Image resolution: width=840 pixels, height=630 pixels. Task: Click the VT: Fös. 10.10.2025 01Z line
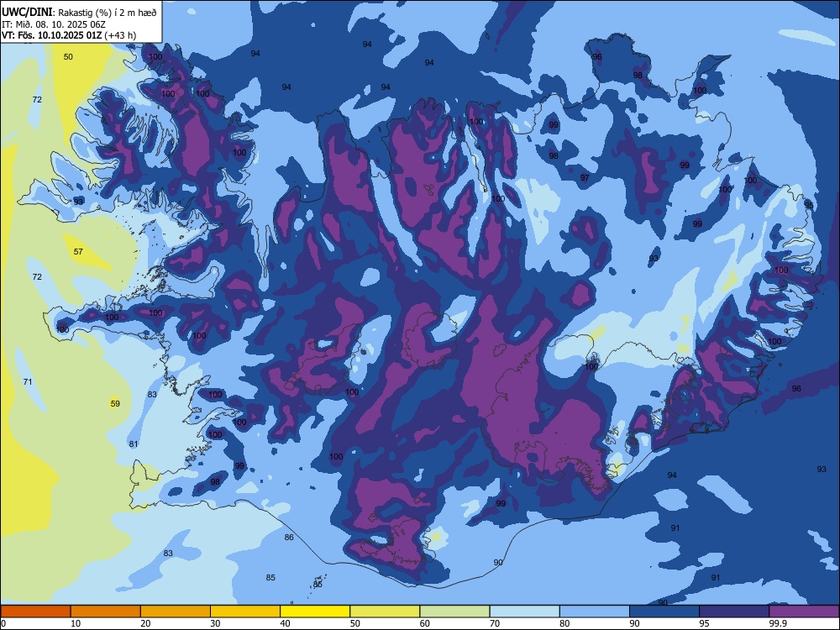[x=52, y=35]
